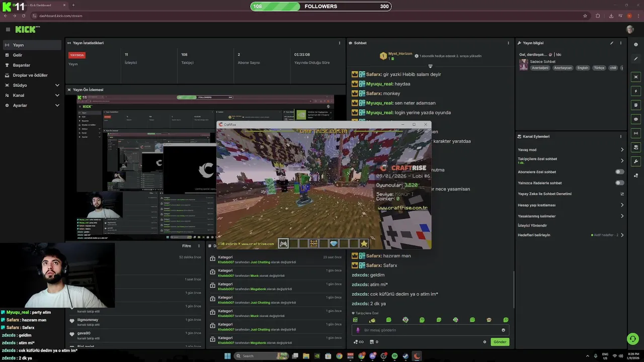644x362 pixels.
Task: Open Yayın İstatistikleri panel options menu
Action: point(340,43)
